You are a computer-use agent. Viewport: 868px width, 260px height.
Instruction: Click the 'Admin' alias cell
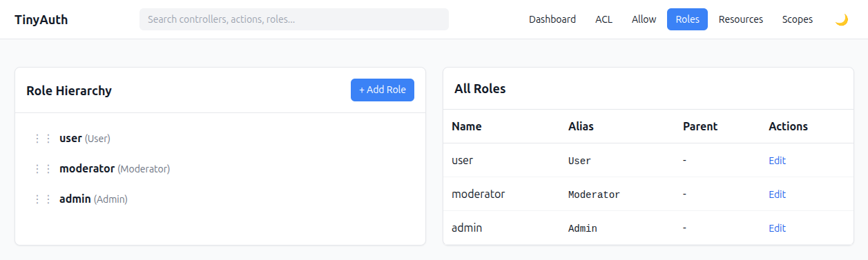pyautogui.click(x=582, y=228)
